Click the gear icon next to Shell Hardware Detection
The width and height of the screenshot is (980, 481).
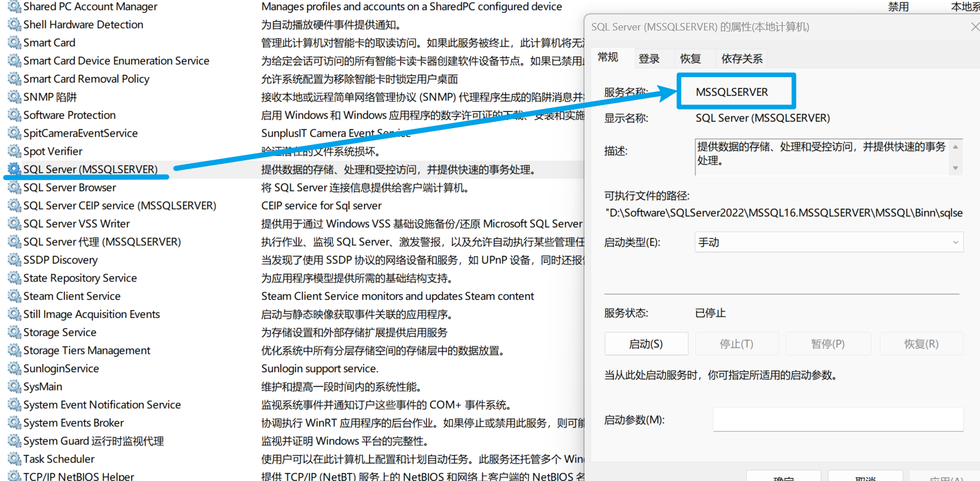14,25
